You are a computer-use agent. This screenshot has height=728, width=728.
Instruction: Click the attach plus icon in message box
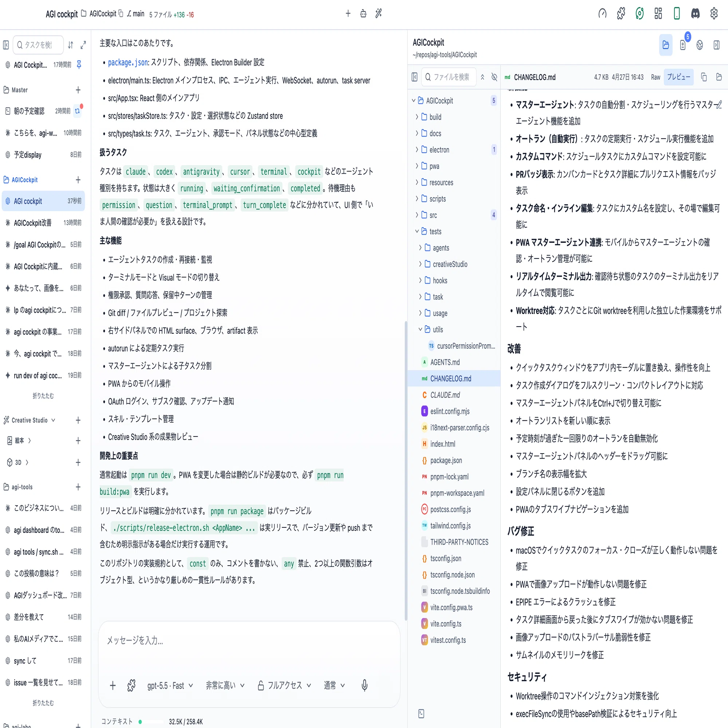[x=113, y=685]
